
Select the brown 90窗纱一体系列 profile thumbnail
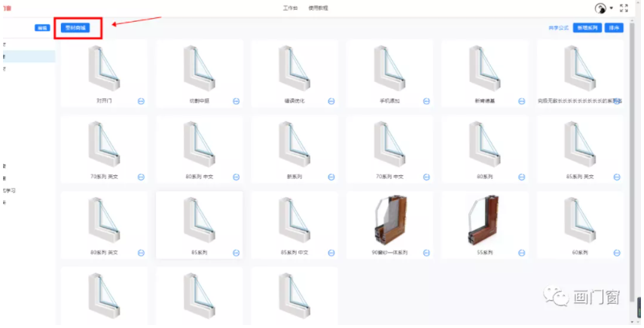[389, 220]
